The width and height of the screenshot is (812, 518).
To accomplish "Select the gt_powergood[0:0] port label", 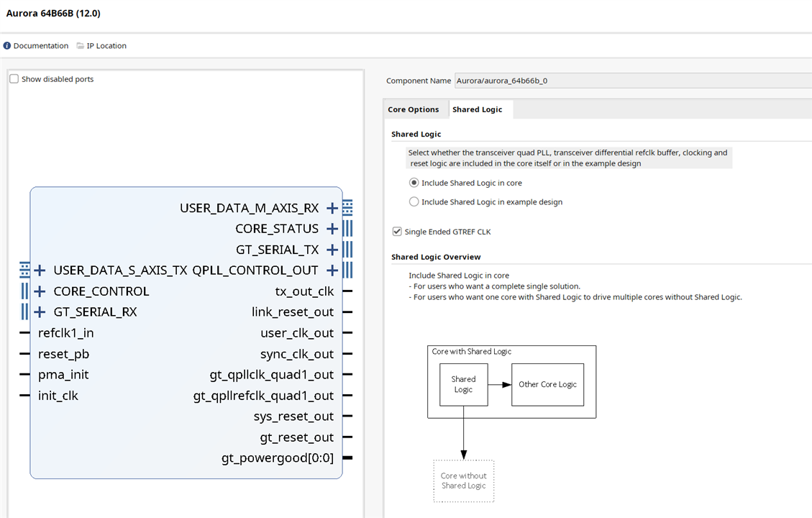I will [x=278, y=458].
